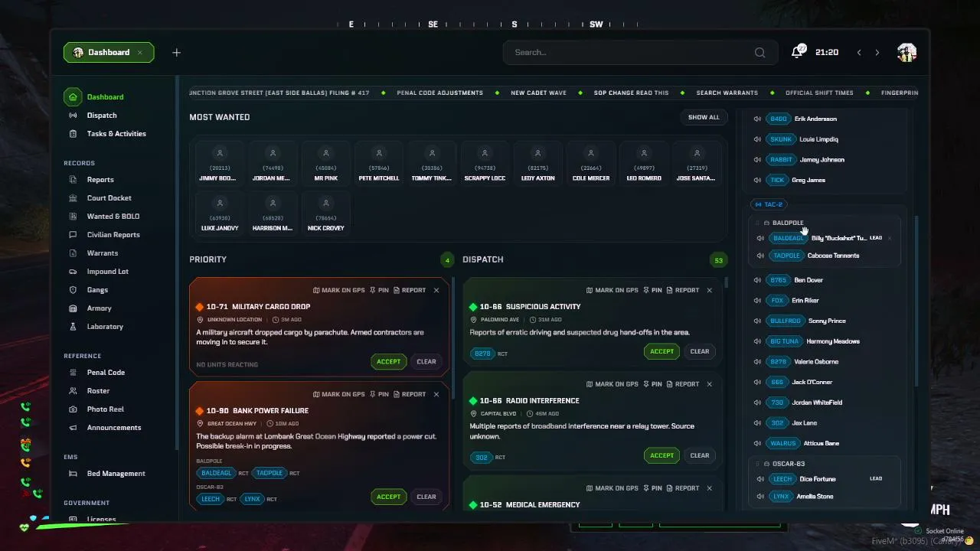Remove Billy Buckshot from BALDPOLE unit
Screen dimensions: 980x551
pyautogui.click(x=890, y=238)
